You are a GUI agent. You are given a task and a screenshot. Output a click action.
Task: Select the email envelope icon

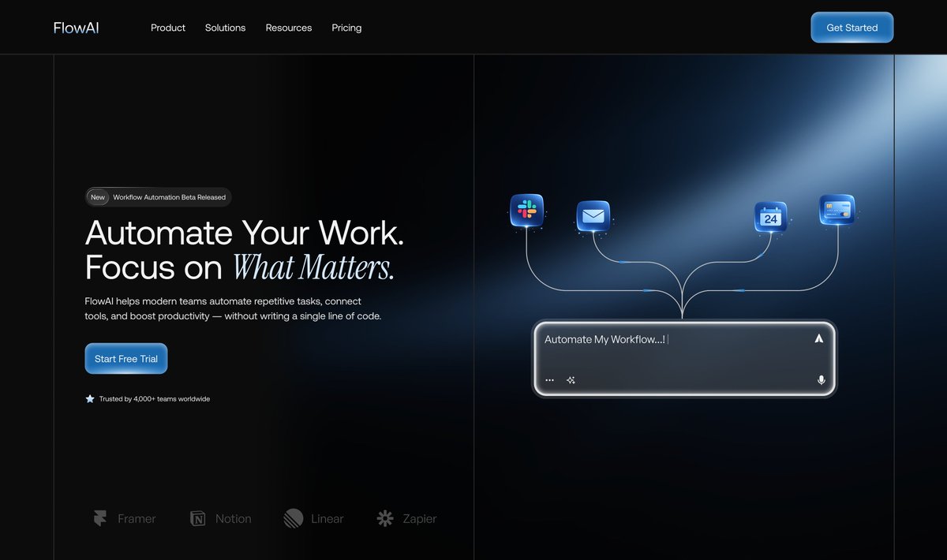click(x=593, y=215)
